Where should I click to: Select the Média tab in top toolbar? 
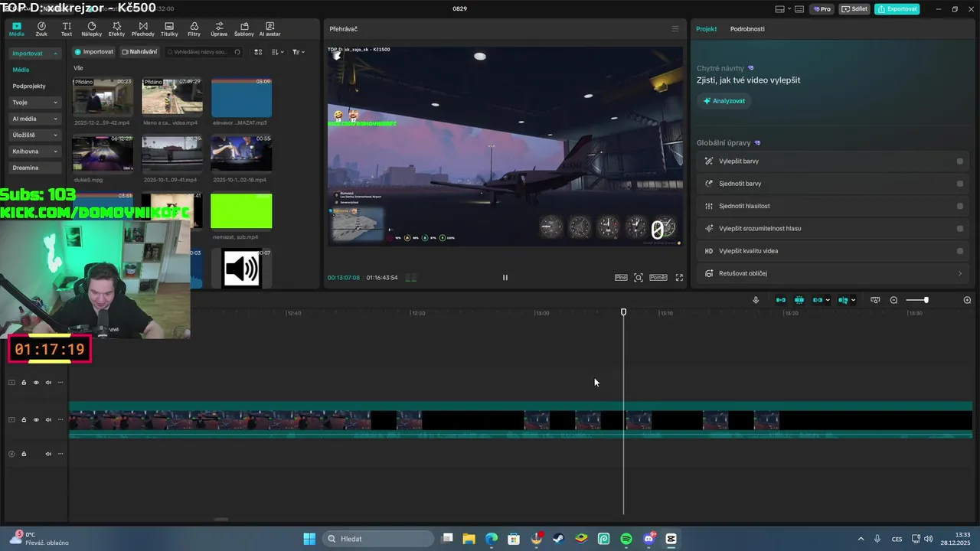coord(16,29)
